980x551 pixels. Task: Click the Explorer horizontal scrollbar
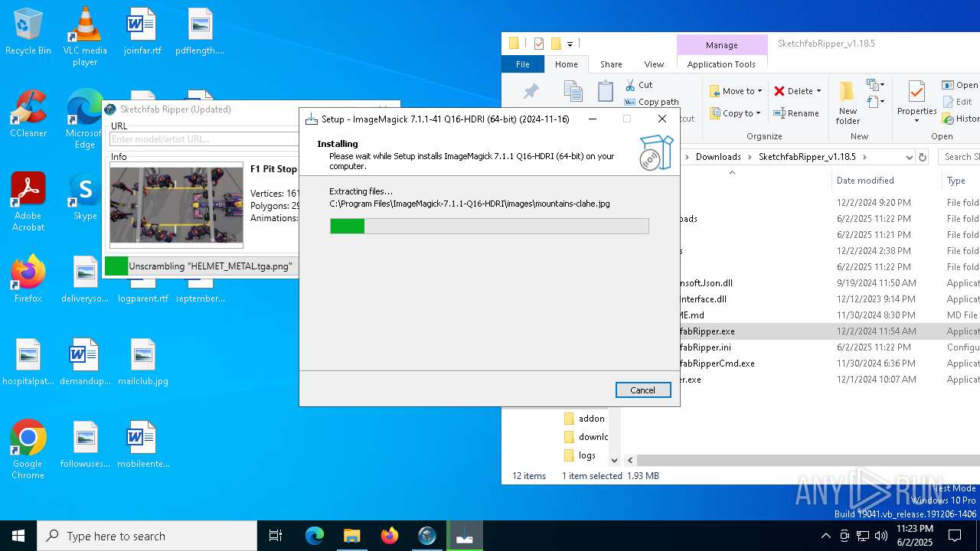click(x=807, y=460)
